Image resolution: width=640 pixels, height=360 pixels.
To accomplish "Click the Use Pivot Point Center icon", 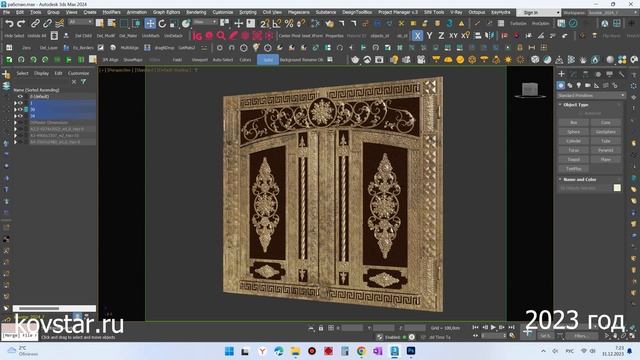I will pyautogui.click(x=224, y=23).
